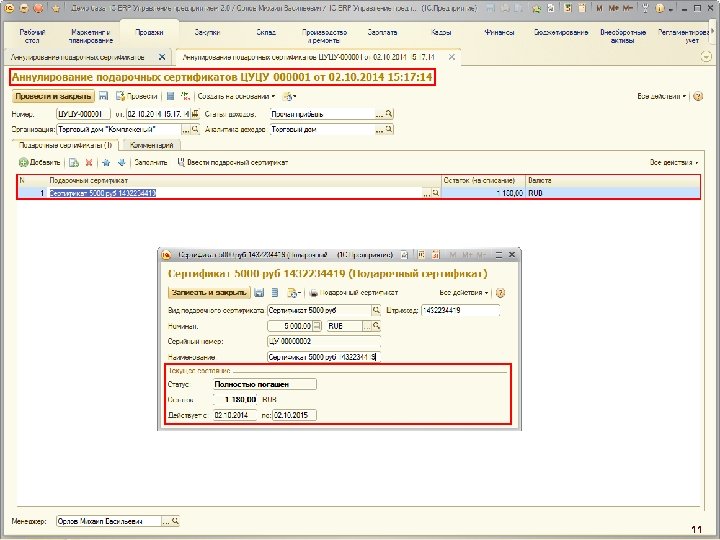The image size is (720, 540).
Task: Select the «Подарочные сертификаты» tab
Action: click(65, 145)
